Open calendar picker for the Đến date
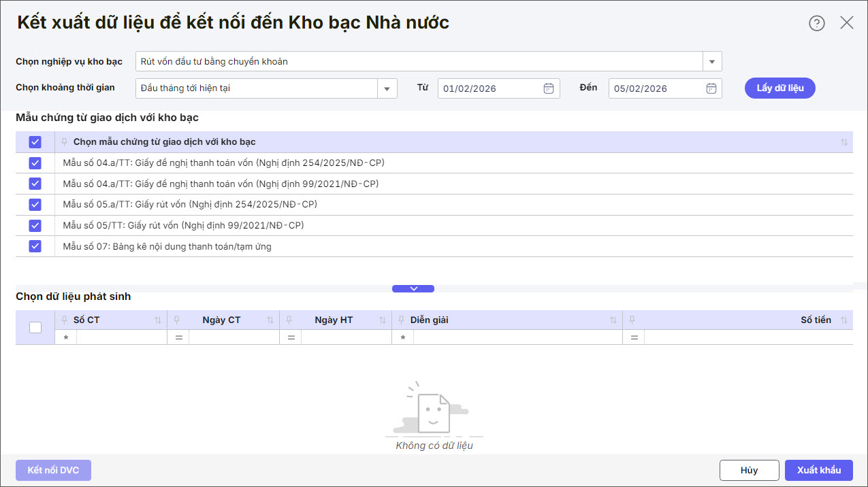Image resolution: width=868 pixels, height=487 pixels. pyautogui.click(x=711, y=88)
